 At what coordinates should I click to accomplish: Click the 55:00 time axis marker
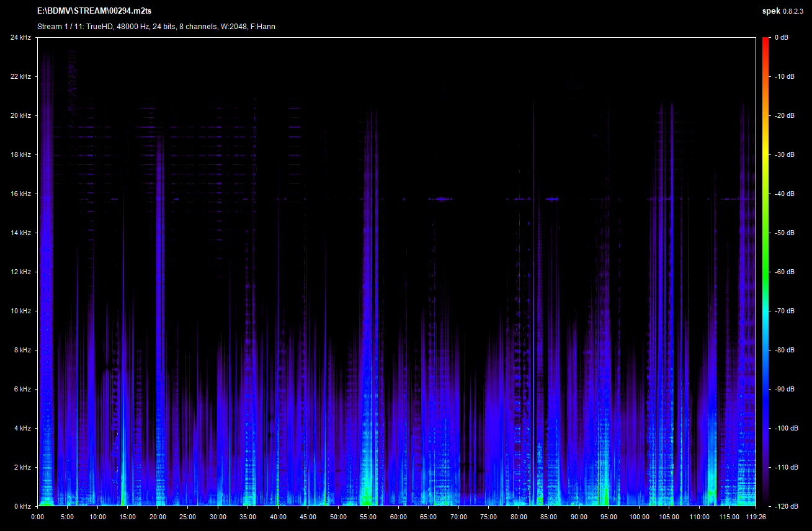(x=368, y=517)
